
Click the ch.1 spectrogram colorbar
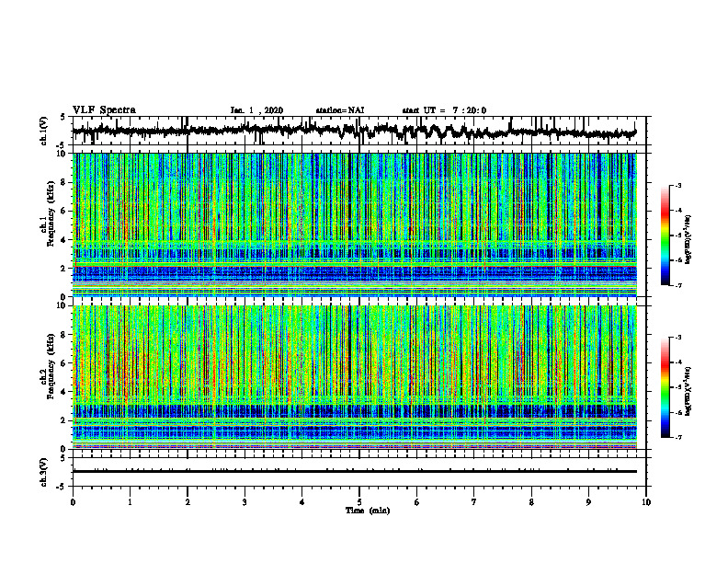pyautogui.click(x=665, y=236)
